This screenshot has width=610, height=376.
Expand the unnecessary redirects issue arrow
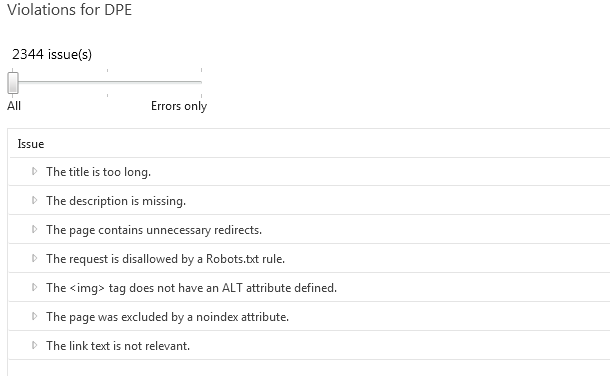pos(35,229)
